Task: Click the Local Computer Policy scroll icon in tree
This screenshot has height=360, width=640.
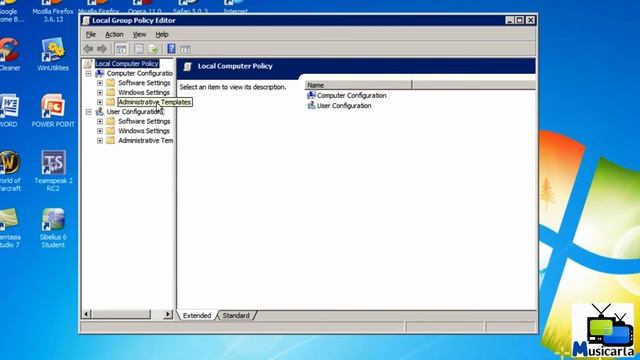Action: (x=88, y=64)
